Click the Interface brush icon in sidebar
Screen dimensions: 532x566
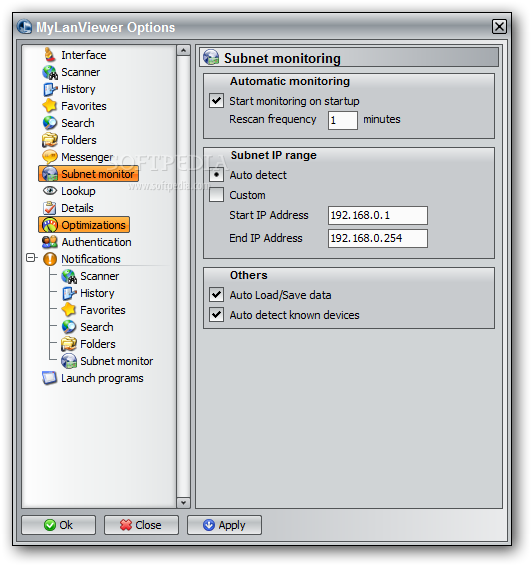click(50, 55)
